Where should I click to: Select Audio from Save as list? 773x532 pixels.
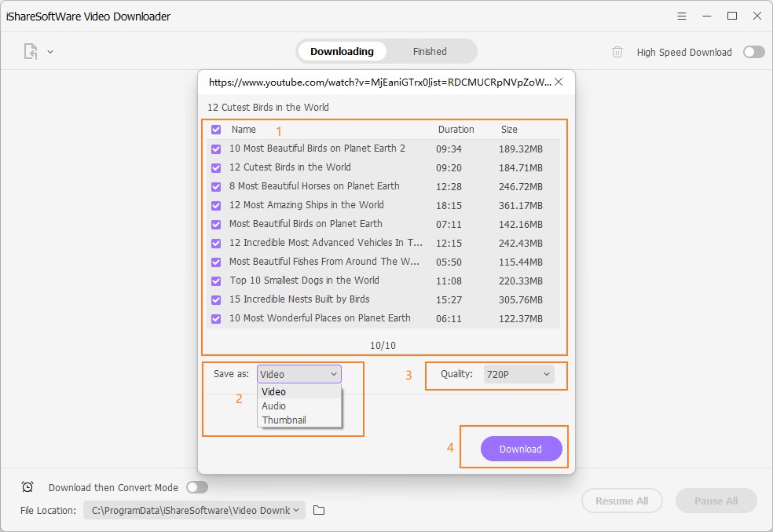pyautogui.click(x=274, y=406)
